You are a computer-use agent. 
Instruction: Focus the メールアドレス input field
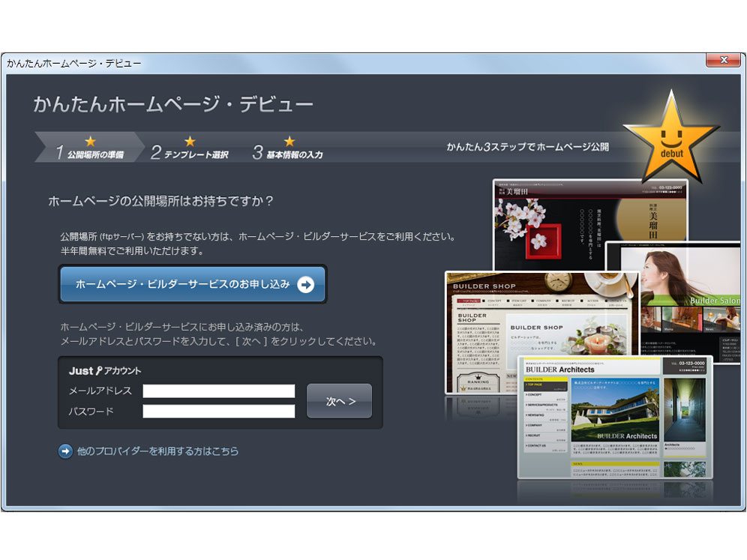tap(219, 391)
